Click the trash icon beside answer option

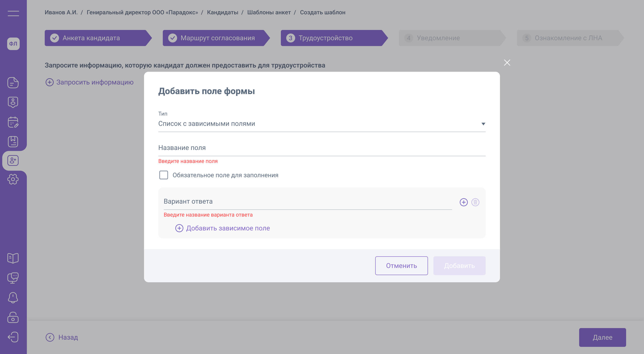tap(475, 202)
